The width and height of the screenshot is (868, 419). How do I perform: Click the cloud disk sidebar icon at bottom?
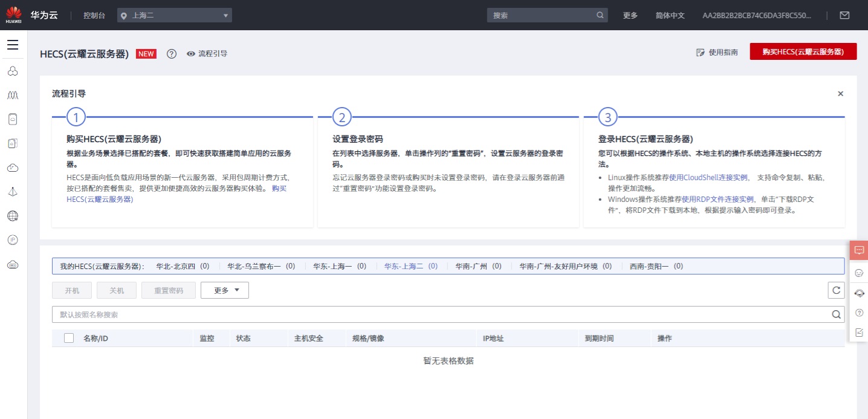click(13, 264)
